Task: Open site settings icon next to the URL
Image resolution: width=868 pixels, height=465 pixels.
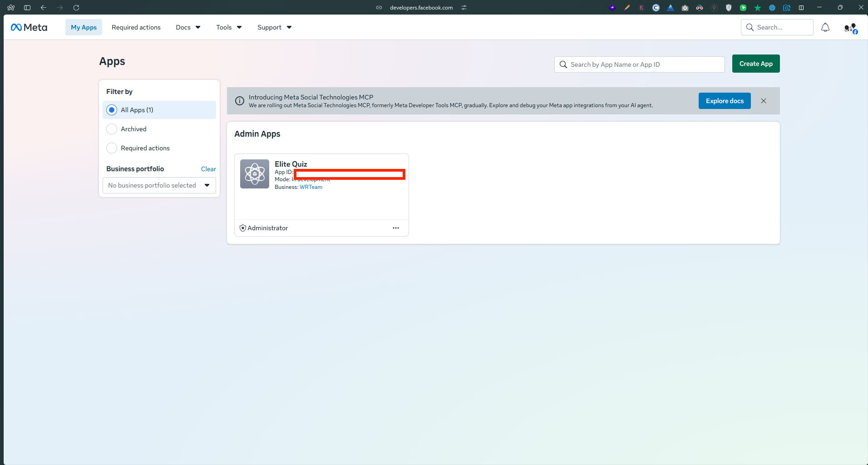Action: click(464, 8)
